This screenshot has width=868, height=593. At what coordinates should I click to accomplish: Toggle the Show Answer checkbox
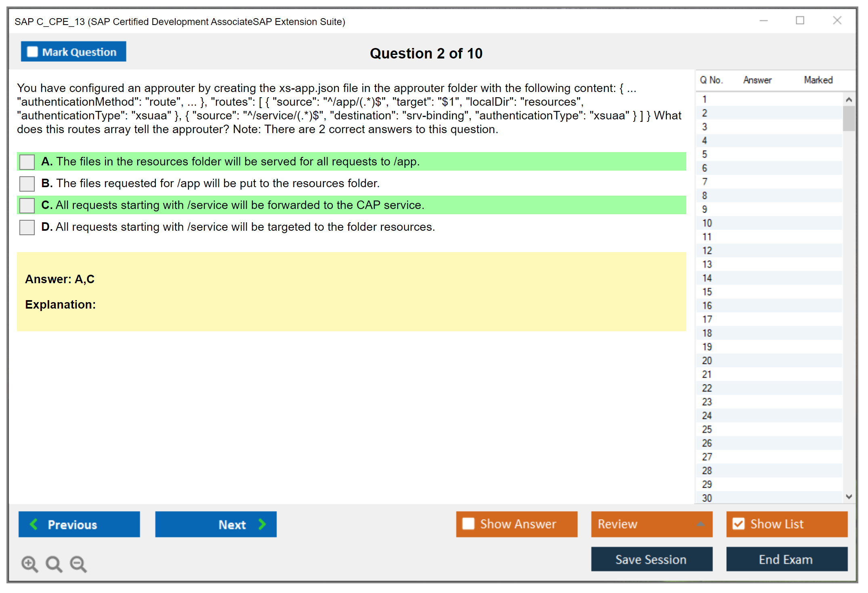pyautogui.click(x=468, y=524)
